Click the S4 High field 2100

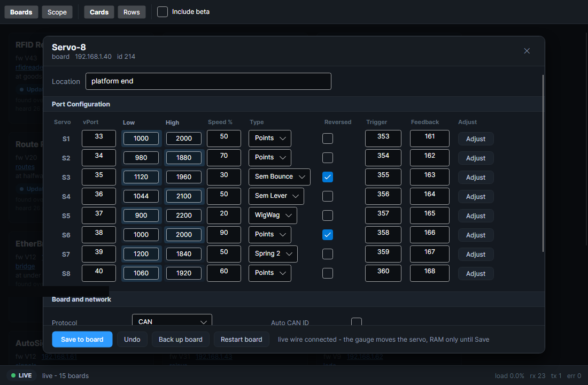(184, 196)
